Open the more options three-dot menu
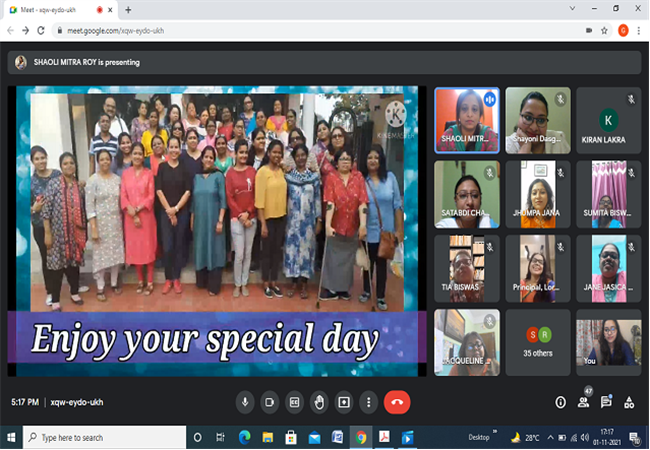Image resolution: width=650 pixels, height=450 pixels. click(x=369, y=402)
